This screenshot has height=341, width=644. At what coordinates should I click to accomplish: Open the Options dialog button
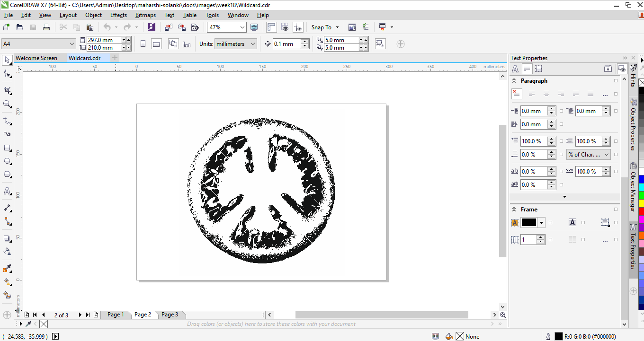tap(366, 27)
